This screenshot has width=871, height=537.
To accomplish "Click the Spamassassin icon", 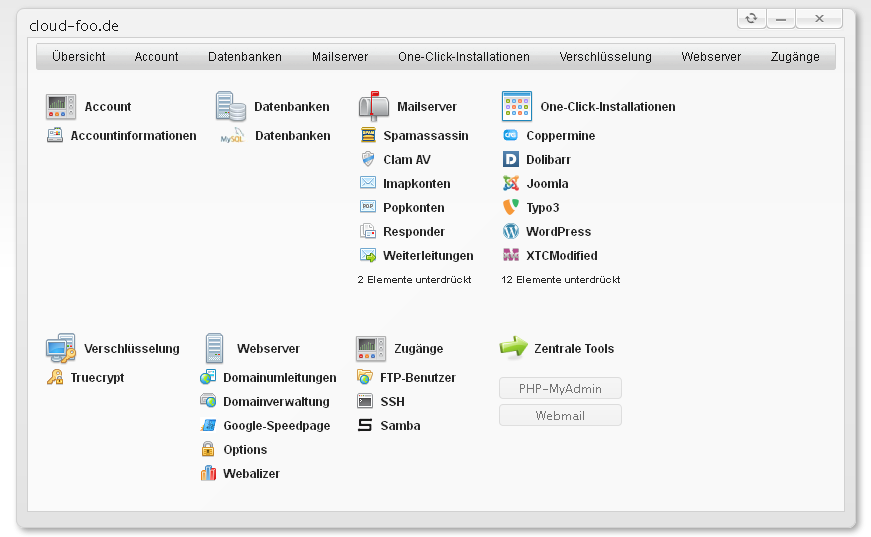I will pos(368,135).
